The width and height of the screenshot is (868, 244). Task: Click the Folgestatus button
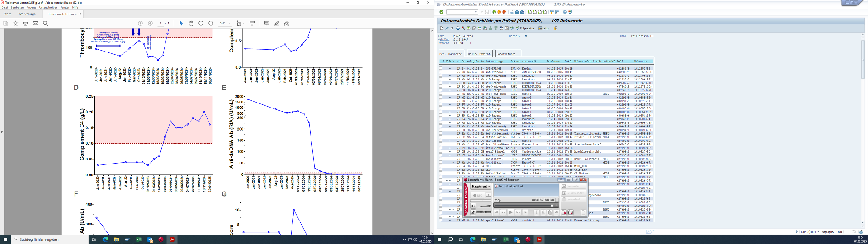click(x=525, y=28)
